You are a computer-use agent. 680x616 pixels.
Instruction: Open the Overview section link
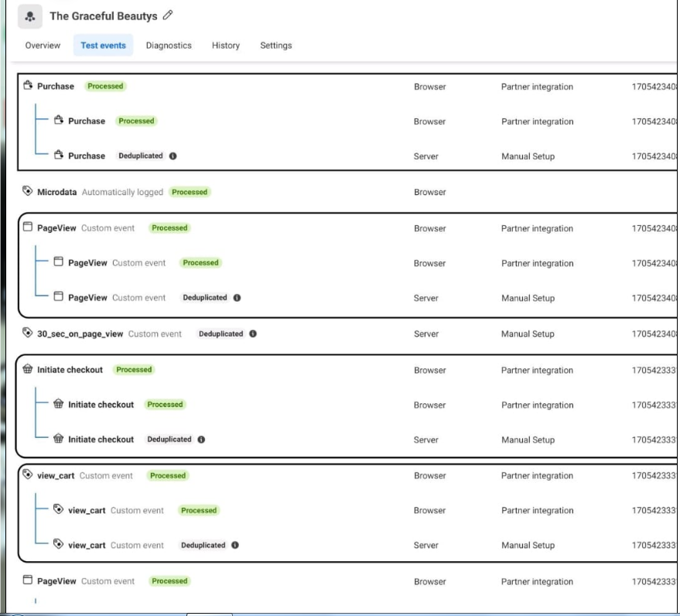[x=42, y=45]
